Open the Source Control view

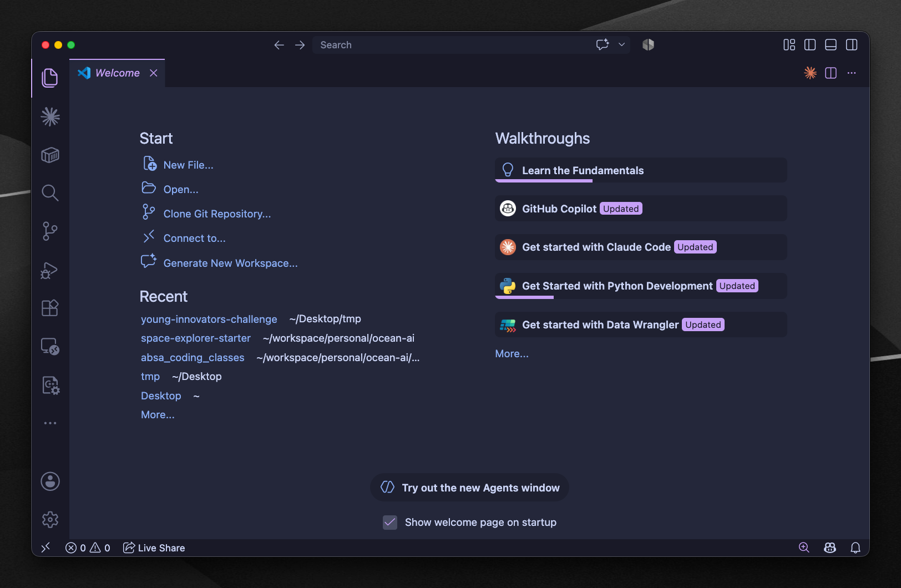[x=50, y=231]
